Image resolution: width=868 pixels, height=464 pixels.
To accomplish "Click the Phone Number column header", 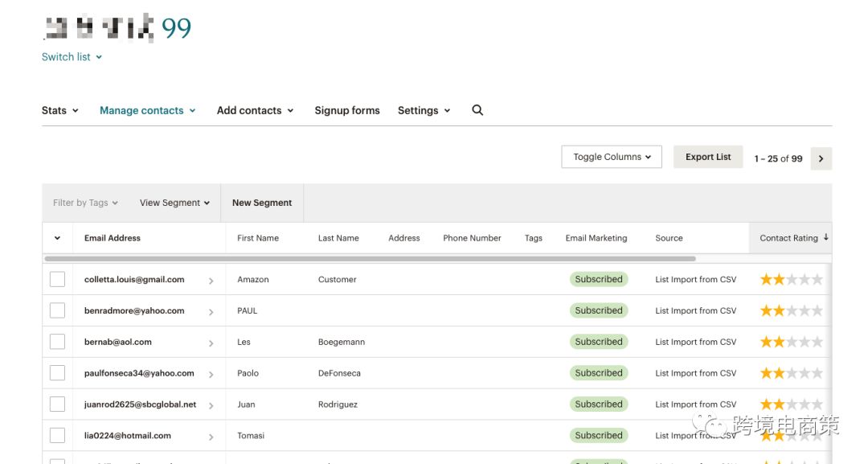I will (473, 238).
